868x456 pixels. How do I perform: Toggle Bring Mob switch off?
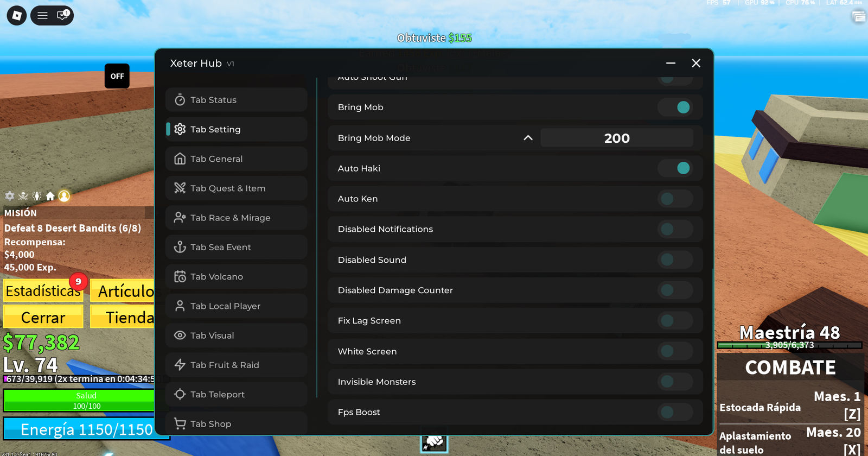(x=675, y=107)
